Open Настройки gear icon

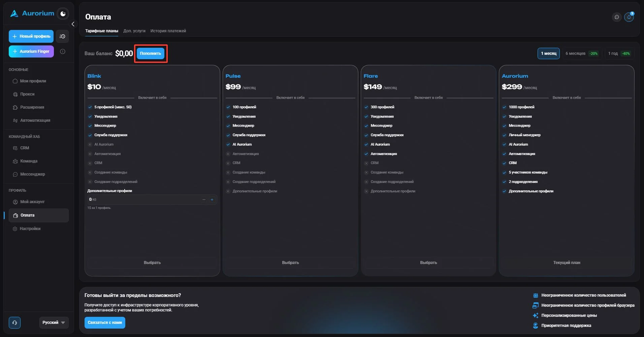pyautogui.click(x=15, y=229)
